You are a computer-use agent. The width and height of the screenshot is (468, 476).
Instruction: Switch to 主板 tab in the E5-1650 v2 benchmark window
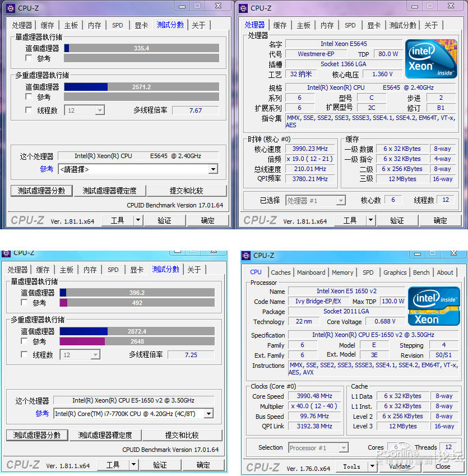[67, 270]
